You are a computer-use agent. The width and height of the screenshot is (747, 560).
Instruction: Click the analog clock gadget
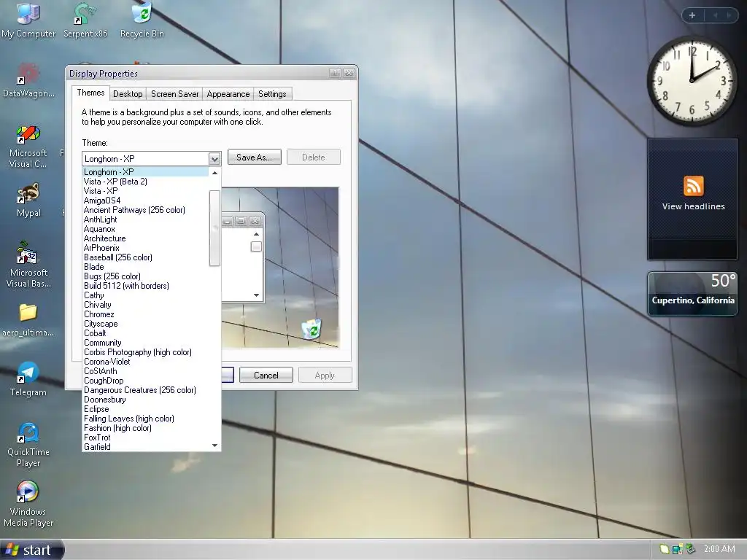click(x=692, y=80)
